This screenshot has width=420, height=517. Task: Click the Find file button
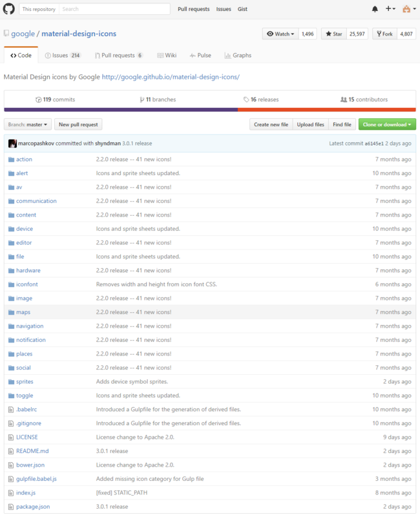tap(342, 125)
